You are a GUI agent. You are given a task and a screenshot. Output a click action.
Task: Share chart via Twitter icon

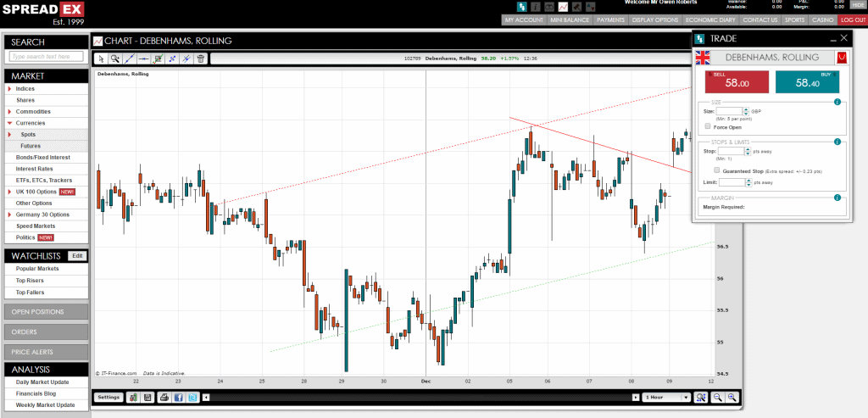click(192, 397)
